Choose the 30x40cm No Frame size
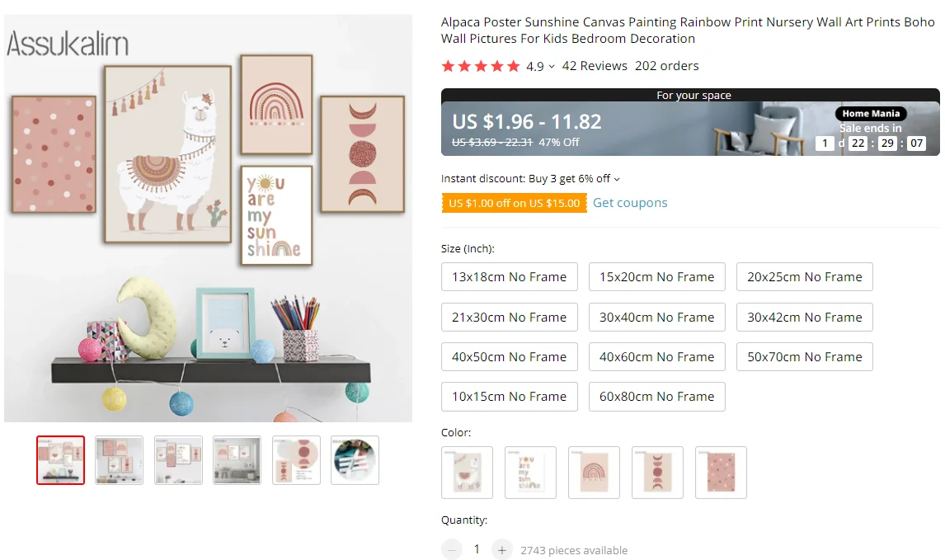945x560 pixels. pos(656,317)
